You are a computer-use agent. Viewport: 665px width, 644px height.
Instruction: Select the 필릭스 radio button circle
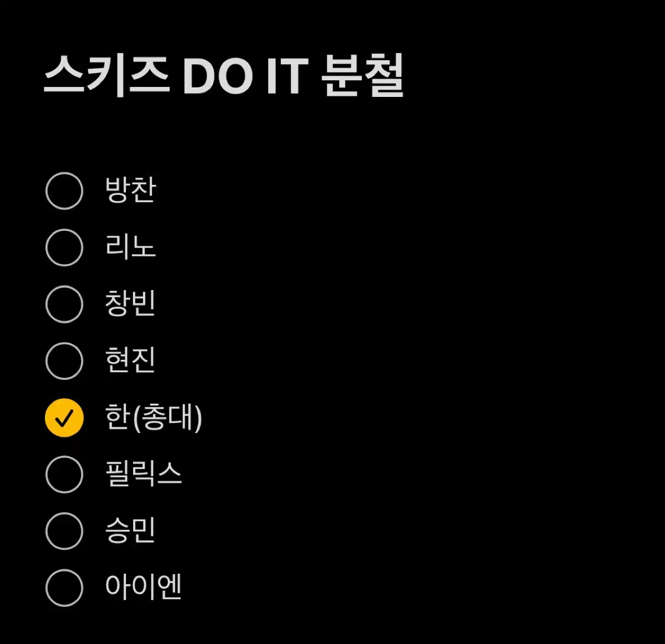coord(64,475)
